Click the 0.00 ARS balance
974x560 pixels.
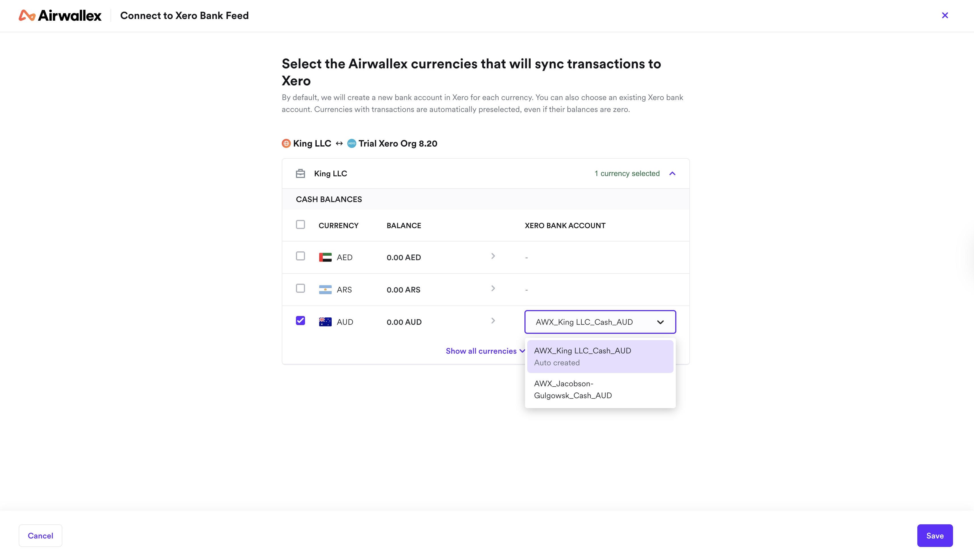pyautogui.click(x=404, y=290)
